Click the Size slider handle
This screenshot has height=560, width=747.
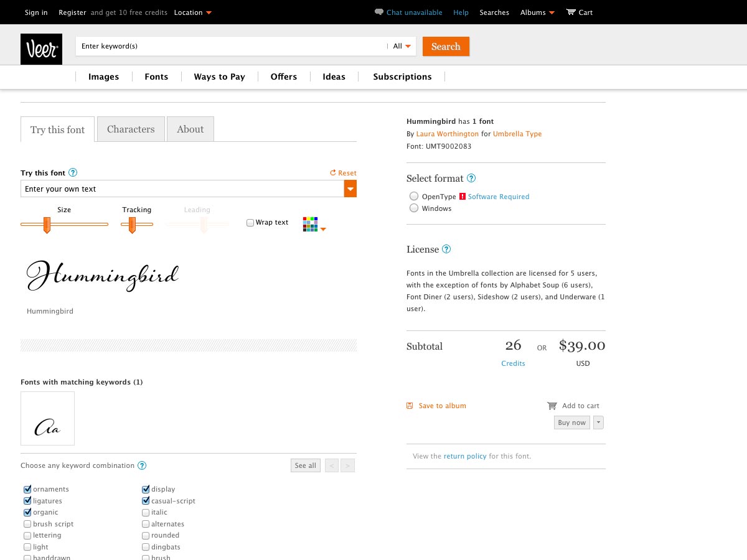pos(47,225)
